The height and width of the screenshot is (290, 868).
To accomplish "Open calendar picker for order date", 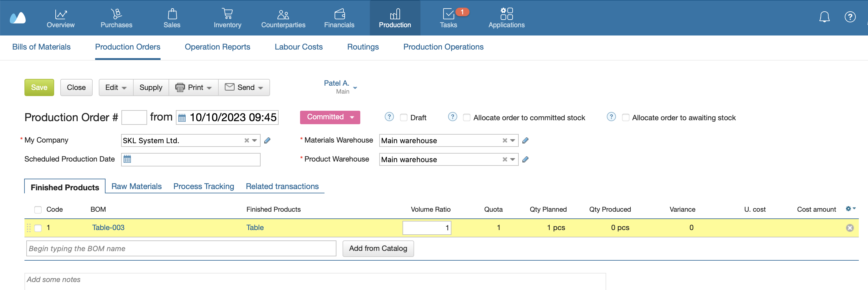I will 182,118.
